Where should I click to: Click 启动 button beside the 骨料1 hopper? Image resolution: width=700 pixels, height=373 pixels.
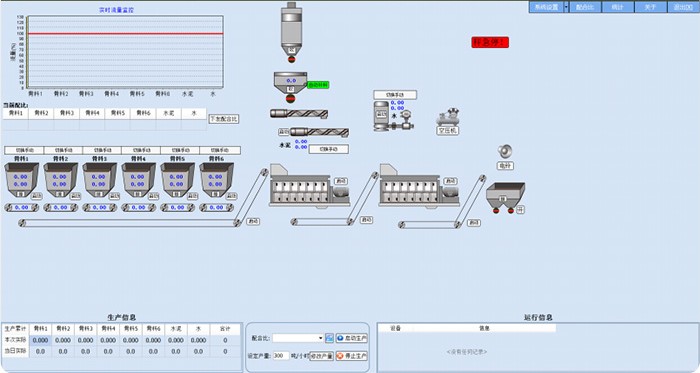37,196
